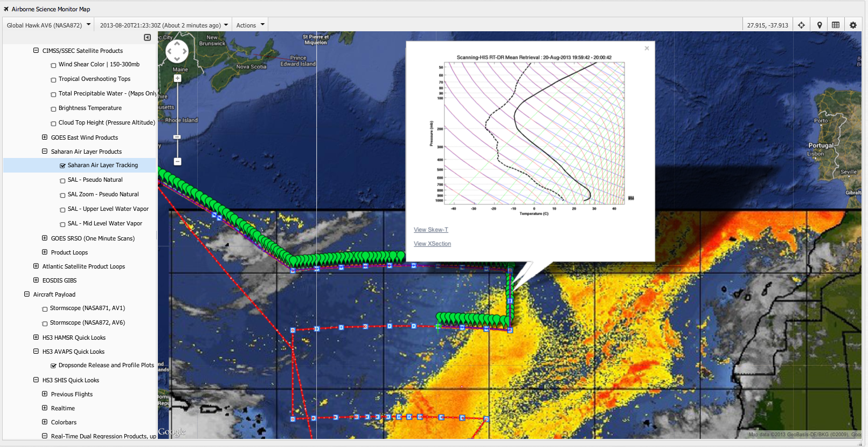868x447 pixels.
Task: Close the Skew-T chart popup
Action: tap(647, 49)
